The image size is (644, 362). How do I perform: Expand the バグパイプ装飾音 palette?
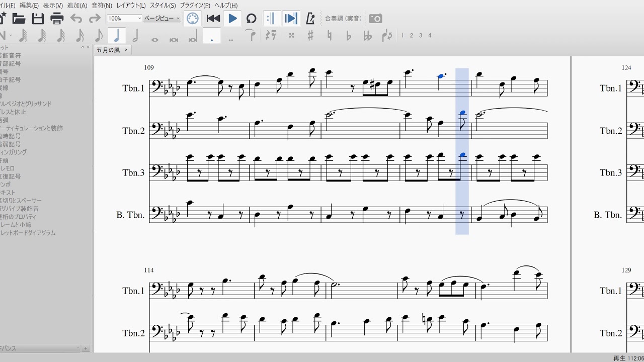point(20,209)
